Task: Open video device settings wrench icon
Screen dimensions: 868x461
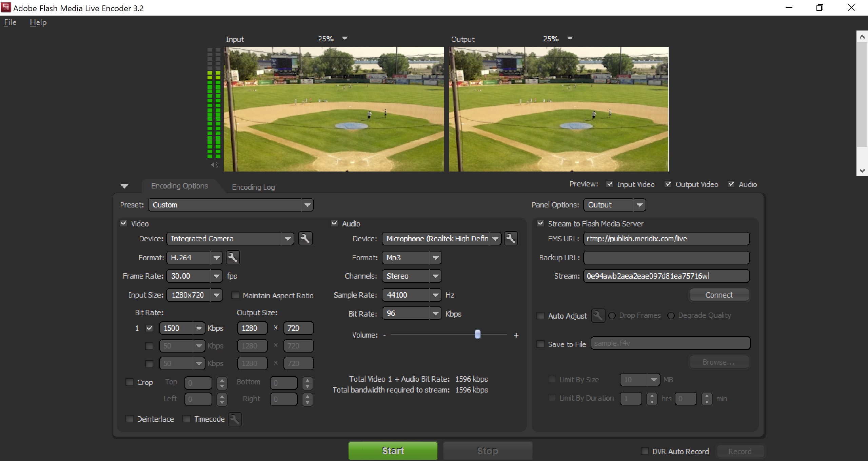Action: pyautogui.click(x=305, y=239)
